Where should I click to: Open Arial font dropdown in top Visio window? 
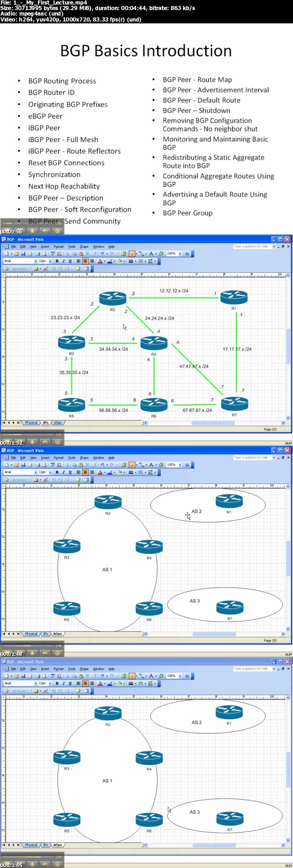[36, 261]
